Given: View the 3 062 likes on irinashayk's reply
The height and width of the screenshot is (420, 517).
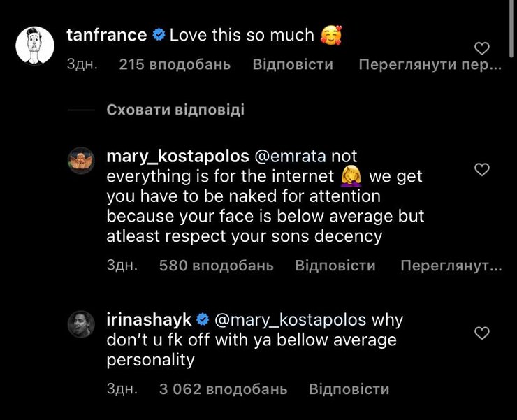Looking at the screenshot, I should tap(223, 389).
